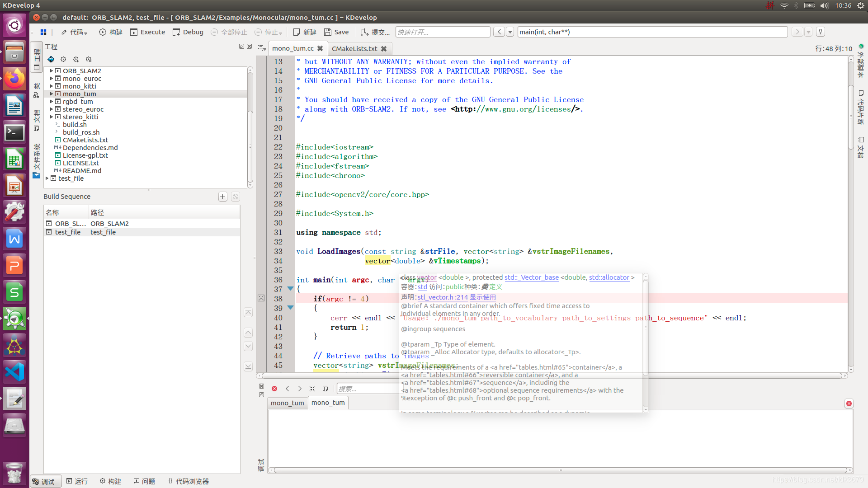Click the Debug toolbar button
Viewport: 868px width, 488px height.
tap(188, 32)
